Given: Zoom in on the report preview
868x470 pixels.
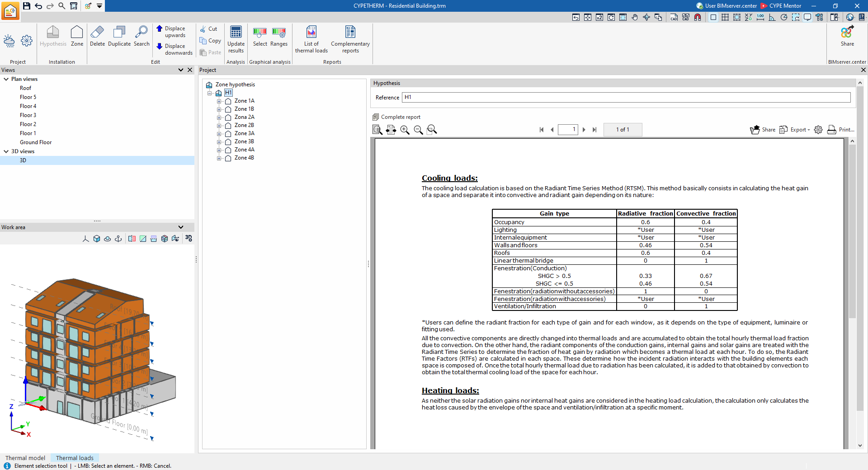Looking at the screenshot, I should 405,130.
